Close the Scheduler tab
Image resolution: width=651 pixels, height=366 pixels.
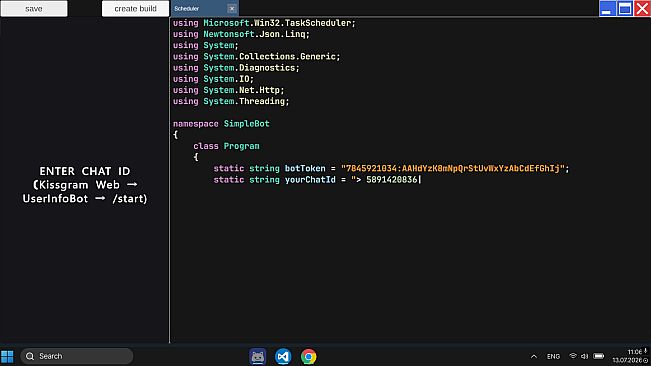[232, 8]
